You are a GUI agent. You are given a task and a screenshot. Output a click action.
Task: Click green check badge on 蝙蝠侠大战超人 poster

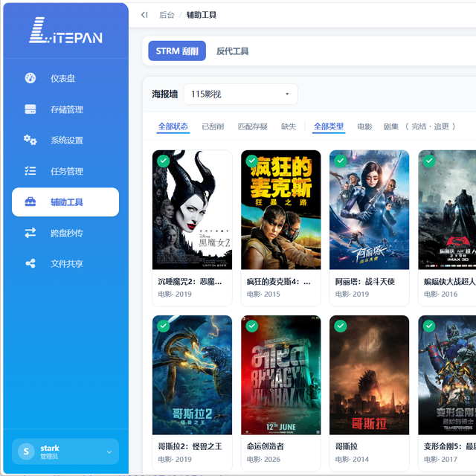pyautogui.click(x=429, y=161)
